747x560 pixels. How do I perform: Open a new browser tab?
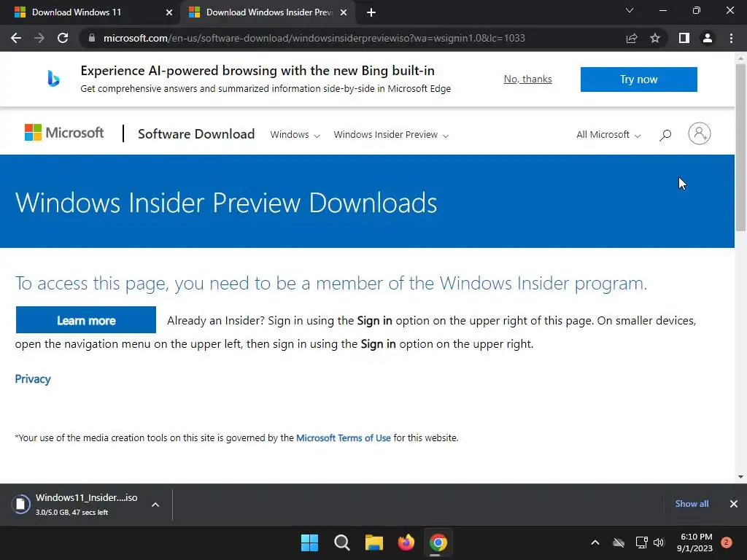coord(371,13)
